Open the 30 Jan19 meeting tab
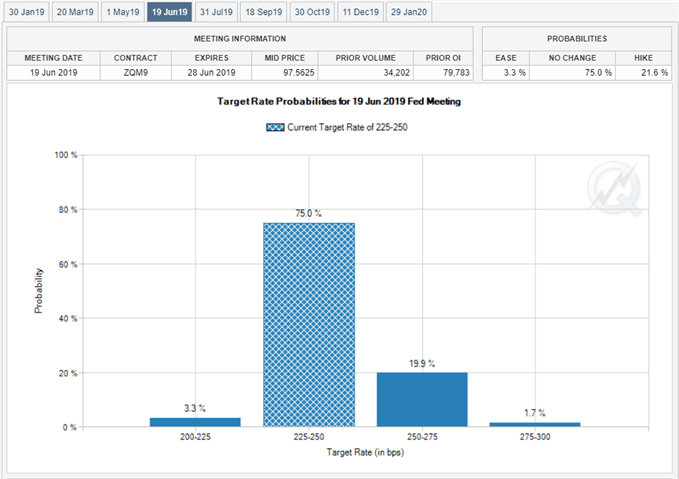Image resolution: width=679 pixels, height=479 pixels. tap(27, 12)
